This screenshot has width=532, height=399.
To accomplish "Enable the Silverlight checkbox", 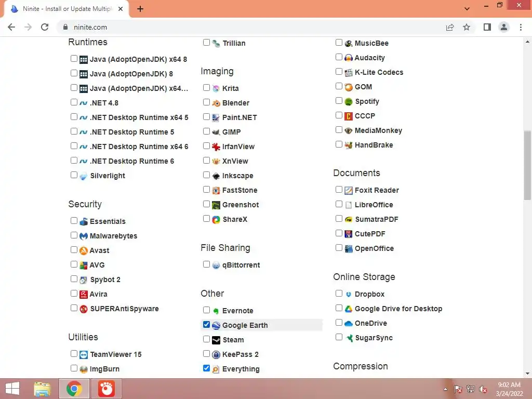I will [x=74, y=175].
